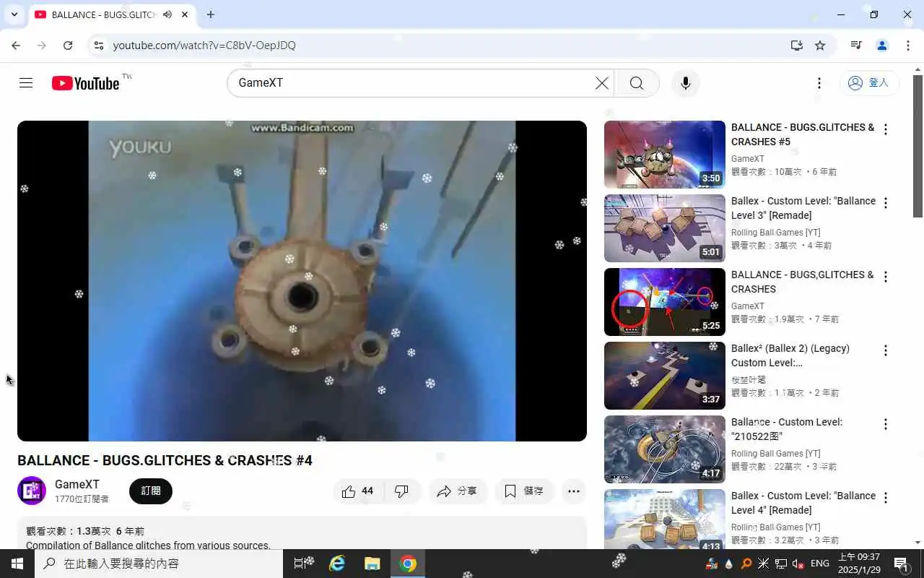Open the notification center icon
Screen dimensions: 924x578
point(902,564)
